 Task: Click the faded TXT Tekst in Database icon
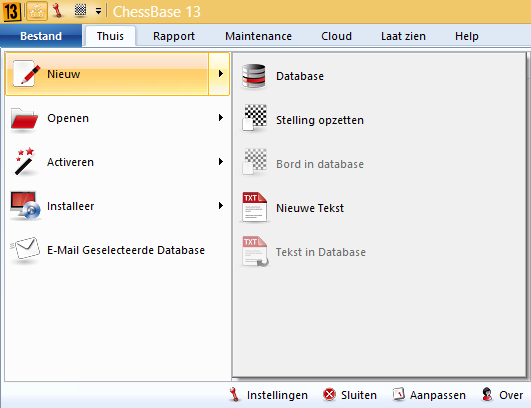(x=255, y=251)
